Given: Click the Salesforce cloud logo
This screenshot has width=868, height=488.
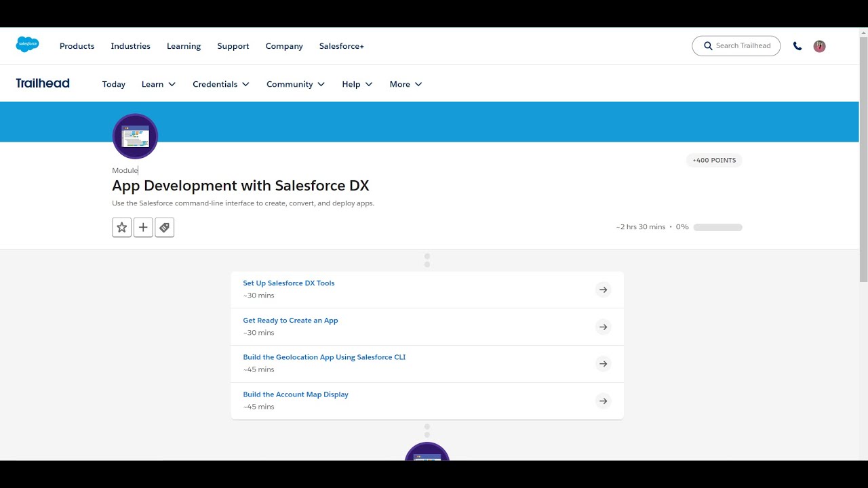Looking at the screenshot, I should 28,45.
